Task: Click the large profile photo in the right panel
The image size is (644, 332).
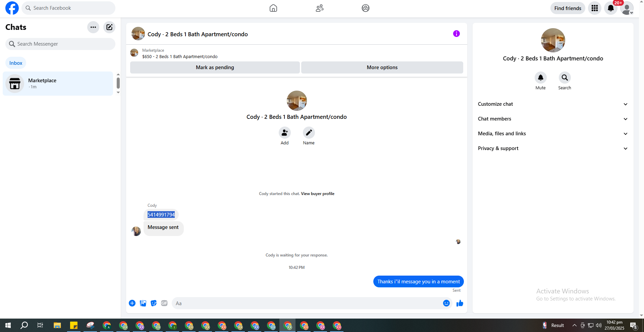Action: click(553, 40)
